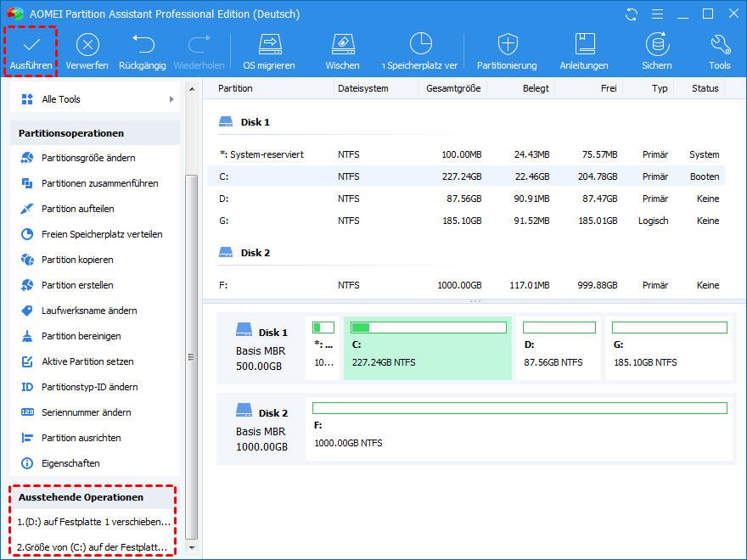
Task: Click the Status column header
Action: click(x=705, y=88)
